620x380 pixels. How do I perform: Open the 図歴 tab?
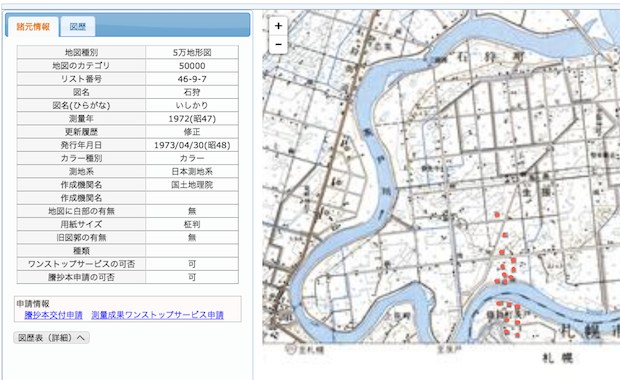point(78,27)
